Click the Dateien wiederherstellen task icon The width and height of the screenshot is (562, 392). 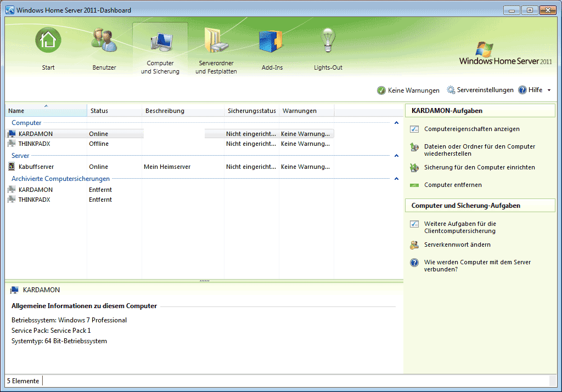point(414,147)
